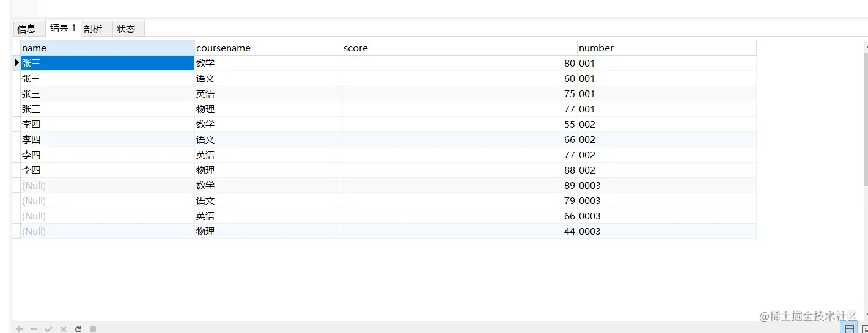This screenshot has height=333, width=868.
Task: Select score cell with value 80
Action: pyautogui.click(x=460, y=63)
